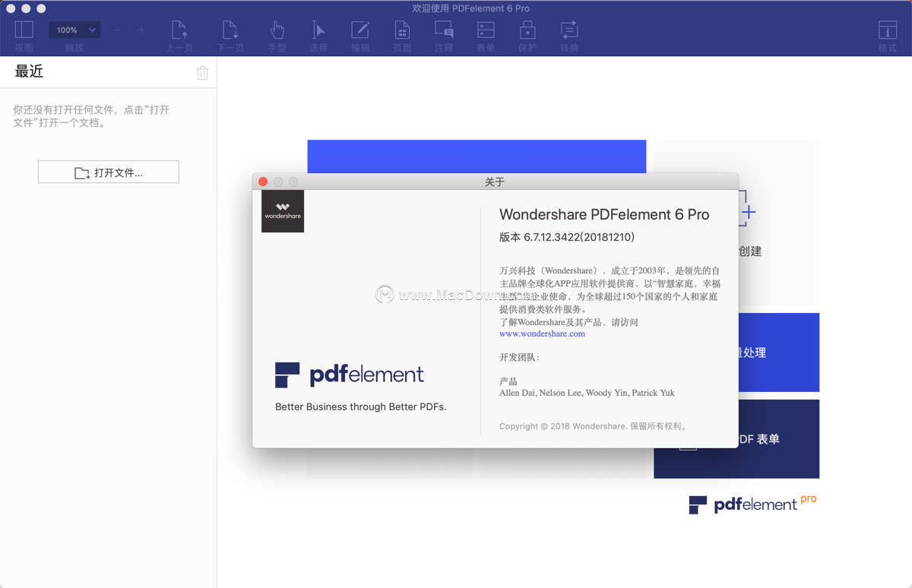Select the Hand tool

[277, 30]
